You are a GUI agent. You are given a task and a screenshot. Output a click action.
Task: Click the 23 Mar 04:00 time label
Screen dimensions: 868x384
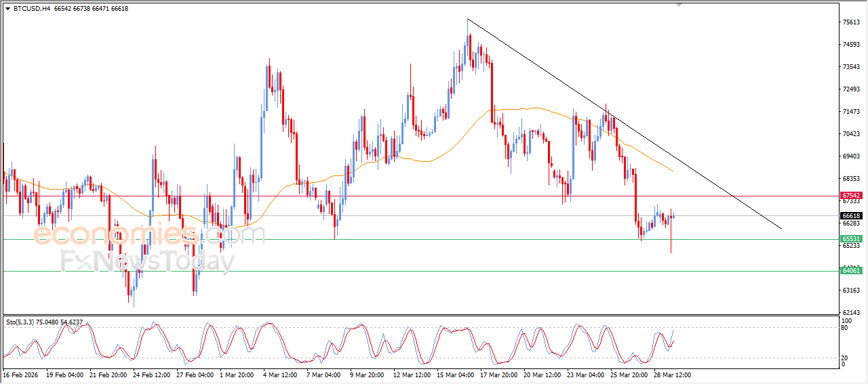click(585, 375)
